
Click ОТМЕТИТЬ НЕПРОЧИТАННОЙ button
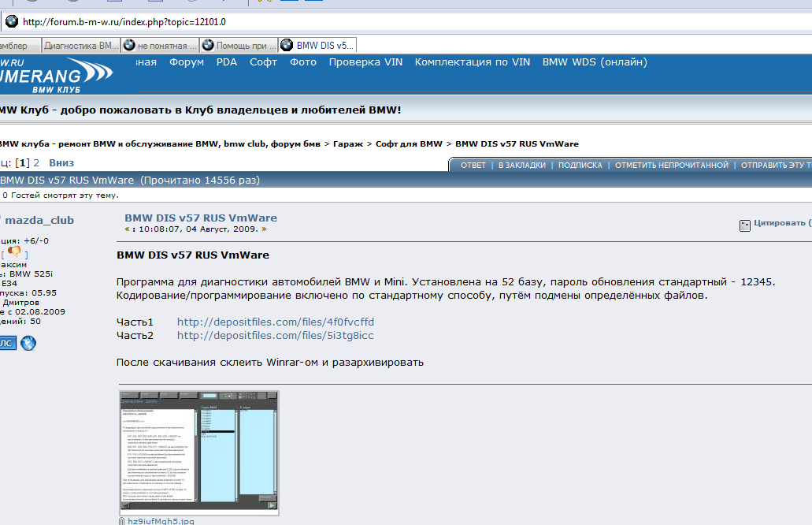click(672, 166)
